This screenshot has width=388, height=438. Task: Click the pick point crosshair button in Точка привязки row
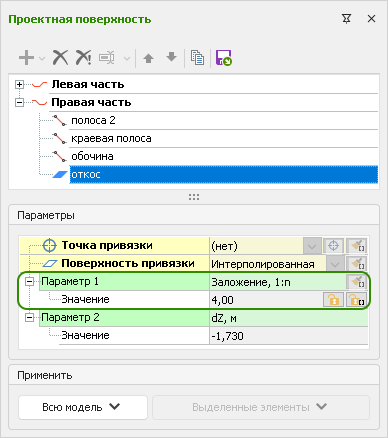click(x=333, y=246)
